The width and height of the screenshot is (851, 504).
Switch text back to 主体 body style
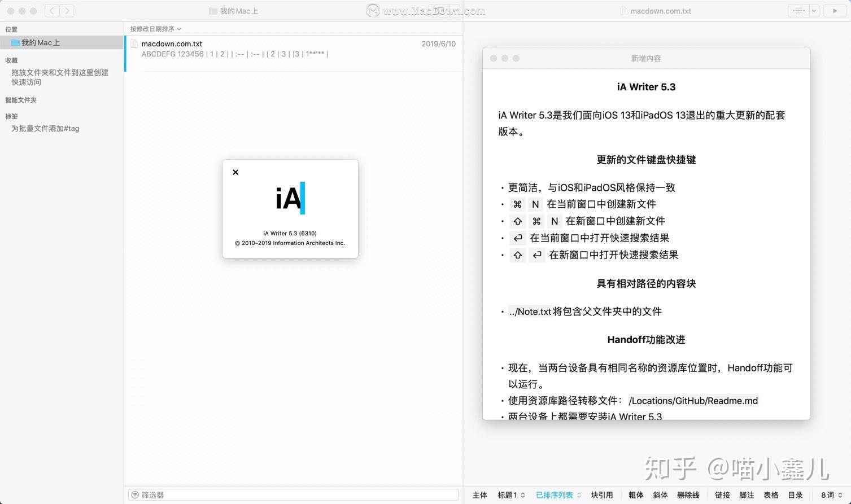479,495
